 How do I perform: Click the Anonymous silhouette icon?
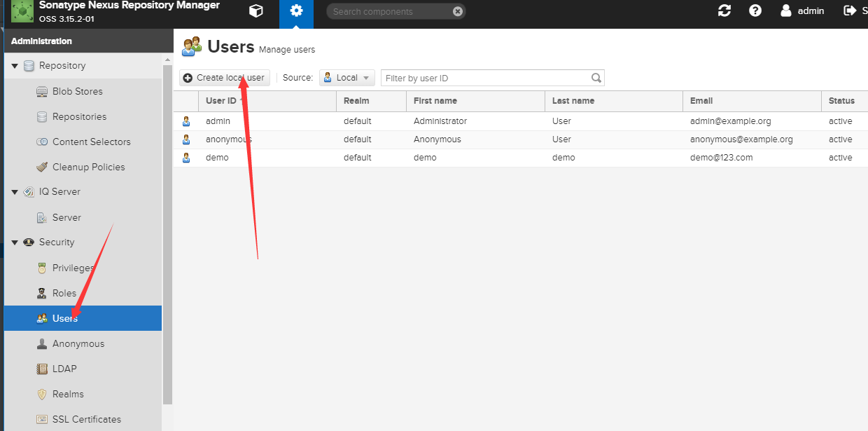(42, 344)
